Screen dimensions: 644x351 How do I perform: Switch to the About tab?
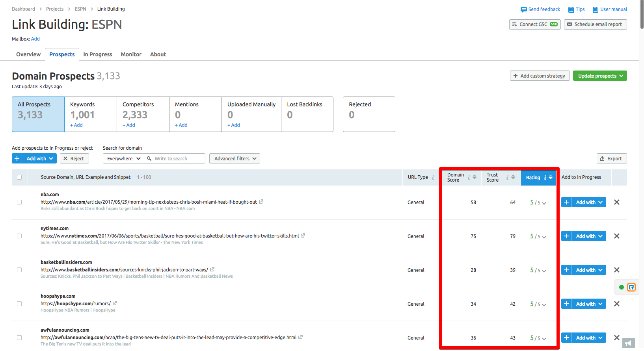pyautogui.click(x=158, y=54)
